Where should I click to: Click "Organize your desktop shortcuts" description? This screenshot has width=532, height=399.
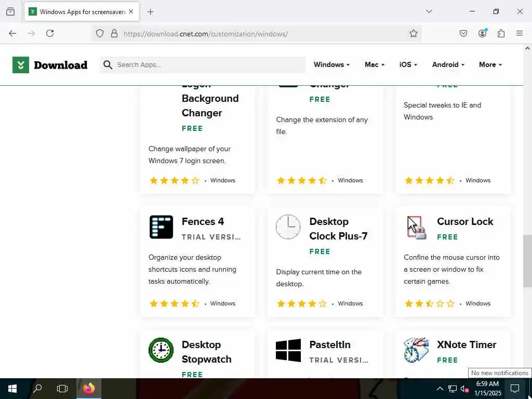point(192,270)
